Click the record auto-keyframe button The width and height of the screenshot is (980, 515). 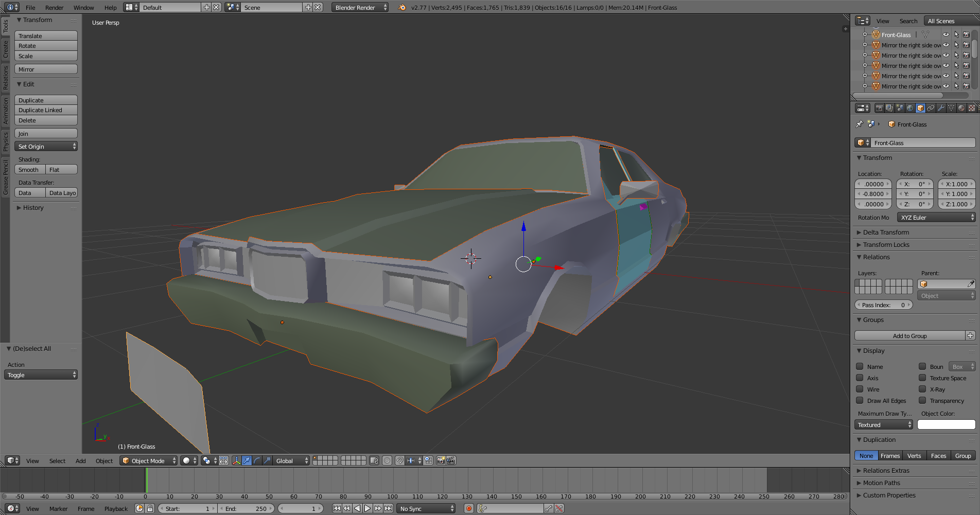coord(468,508)
